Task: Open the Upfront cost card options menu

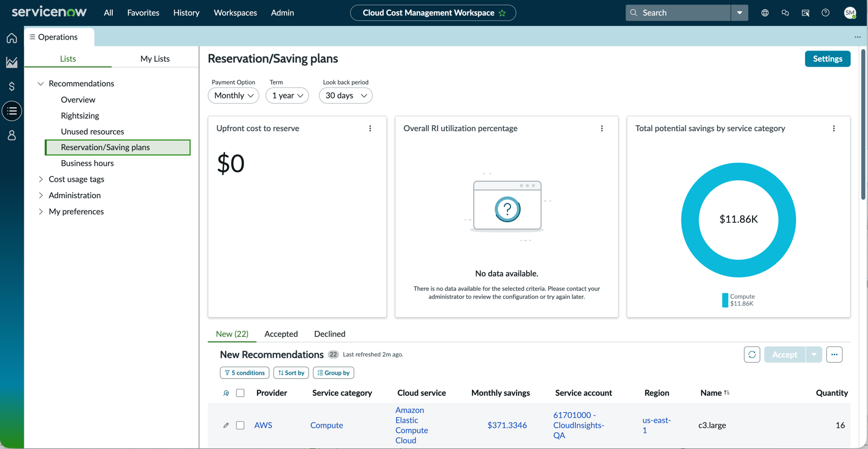Action: 370,129
